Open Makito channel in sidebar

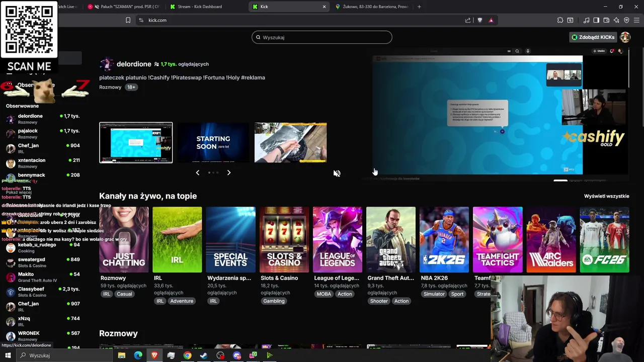tap(43, 277)
